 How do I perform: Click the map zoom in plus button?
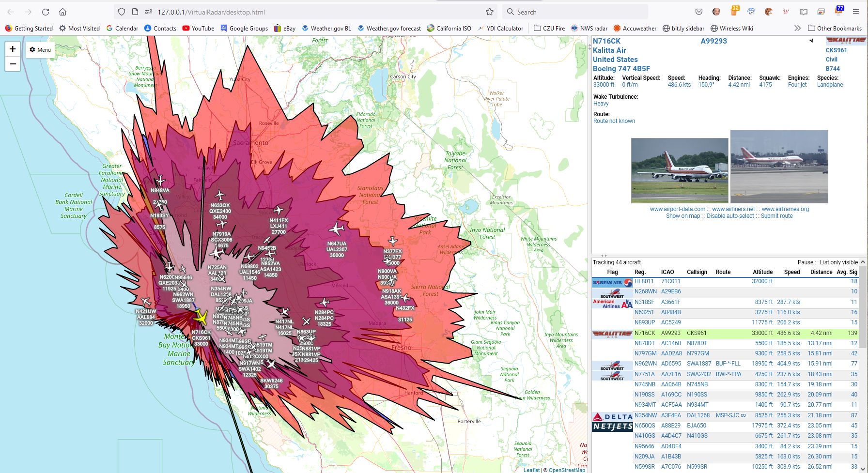tap(13, 49)
